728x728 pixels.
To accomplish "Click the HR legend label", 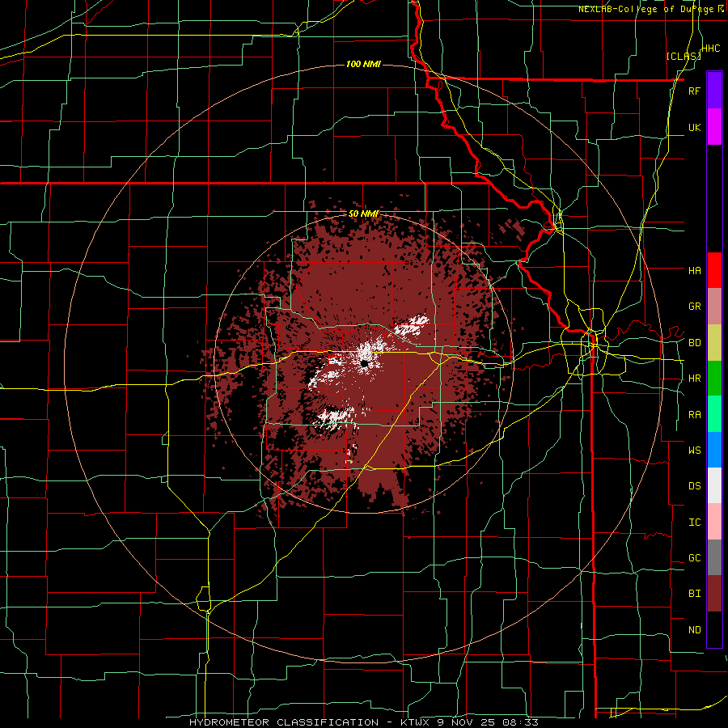I will click(694, 379).
